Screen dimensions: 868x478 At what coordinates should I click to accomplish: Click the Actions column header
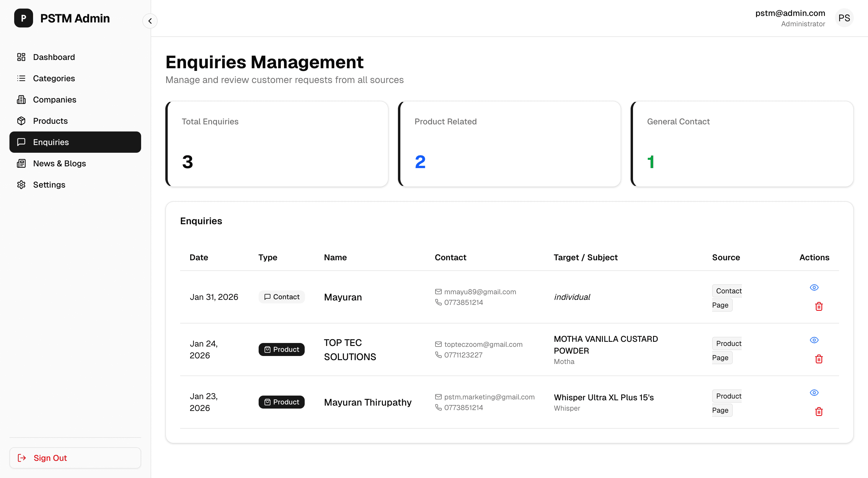point(814,257)
